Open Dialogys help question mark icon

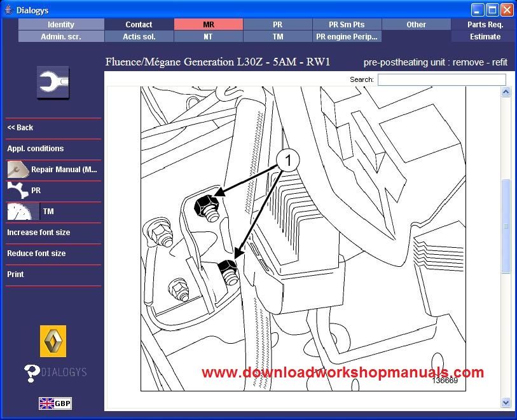click(32, 373)
